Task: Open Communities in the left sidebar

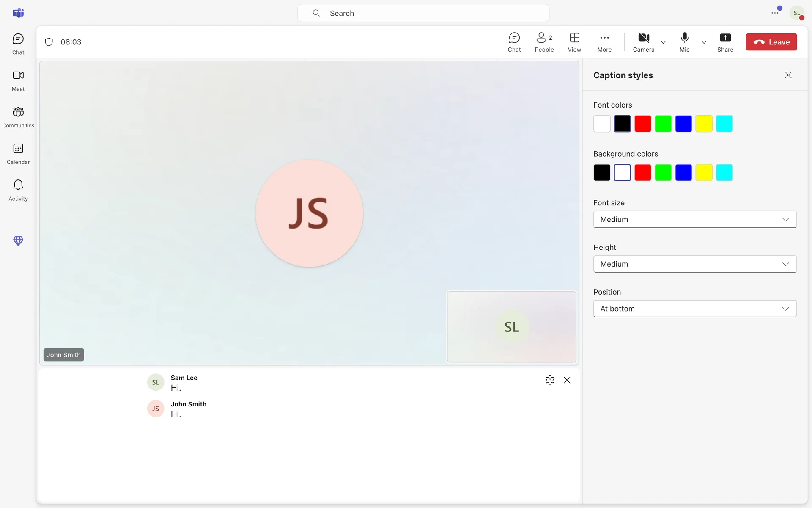Action: click(x=18, y=117)
